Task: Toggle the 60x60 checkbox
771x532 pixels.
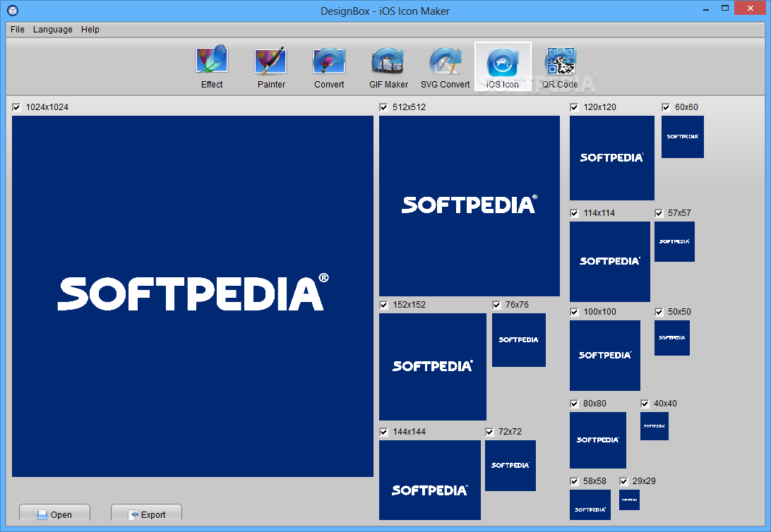Action: point(666,107)
